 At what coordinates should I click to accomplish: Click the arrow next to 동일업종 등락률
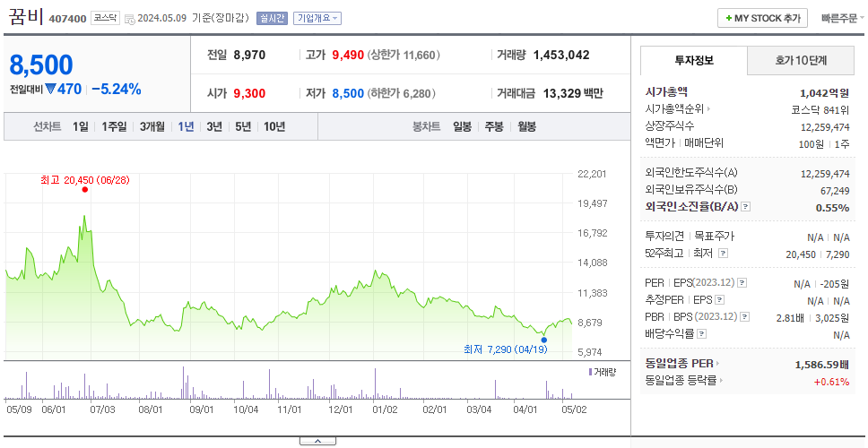[x=721, y=381]
